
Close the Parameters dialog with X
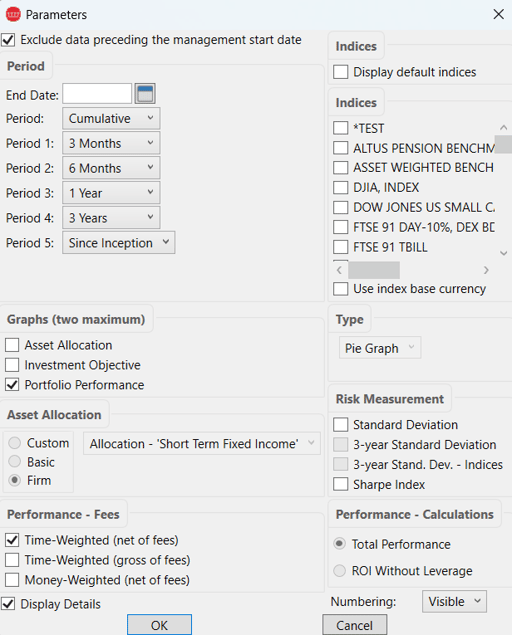[x=499, y=14]
